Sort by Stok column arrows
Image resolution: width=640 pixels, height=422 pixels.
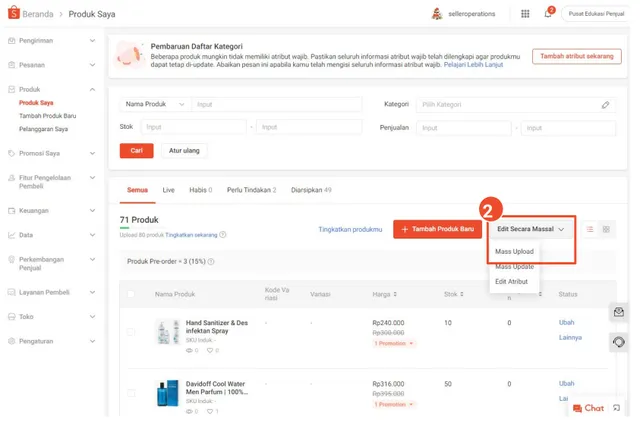[x=462, y=294]
